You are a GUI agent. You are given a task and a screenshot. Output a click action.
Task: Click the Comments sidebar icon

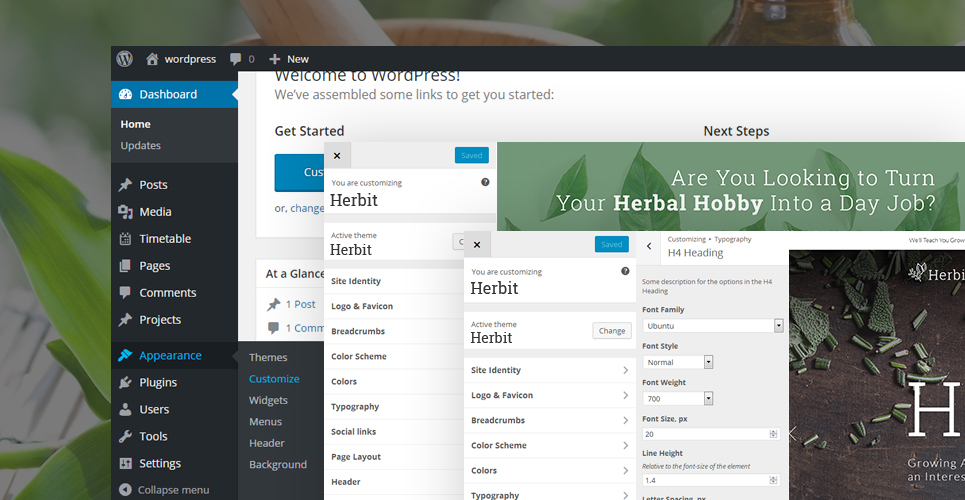coord(125,292)
